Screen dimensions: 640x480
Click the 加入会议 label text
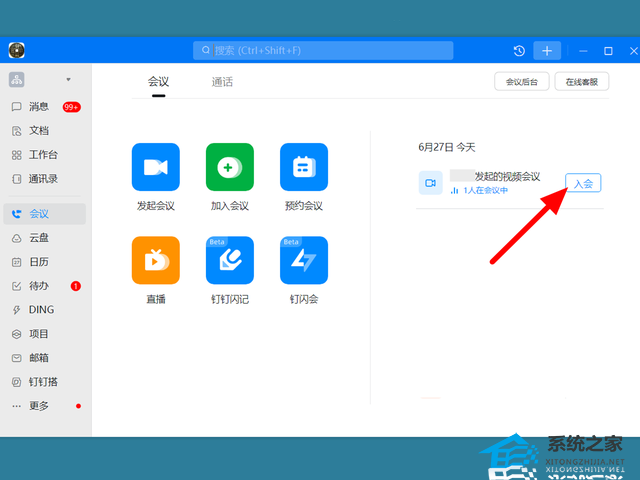coord(230,206)
